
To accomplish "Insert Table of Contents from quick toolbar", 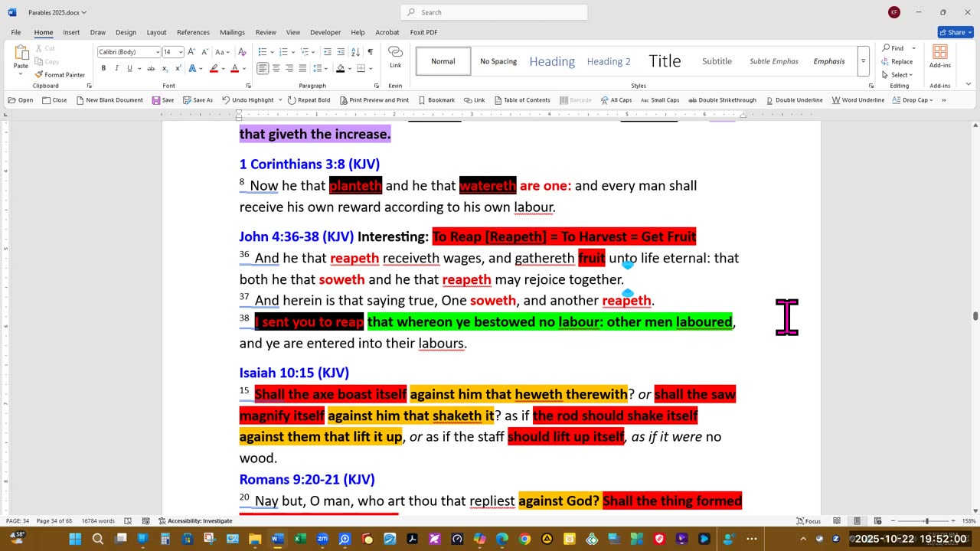I will tap(522, 100).
